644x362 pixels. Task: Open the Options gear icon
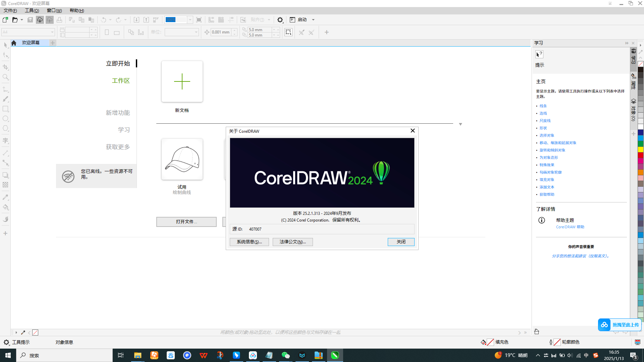click(x=280, y=20)
